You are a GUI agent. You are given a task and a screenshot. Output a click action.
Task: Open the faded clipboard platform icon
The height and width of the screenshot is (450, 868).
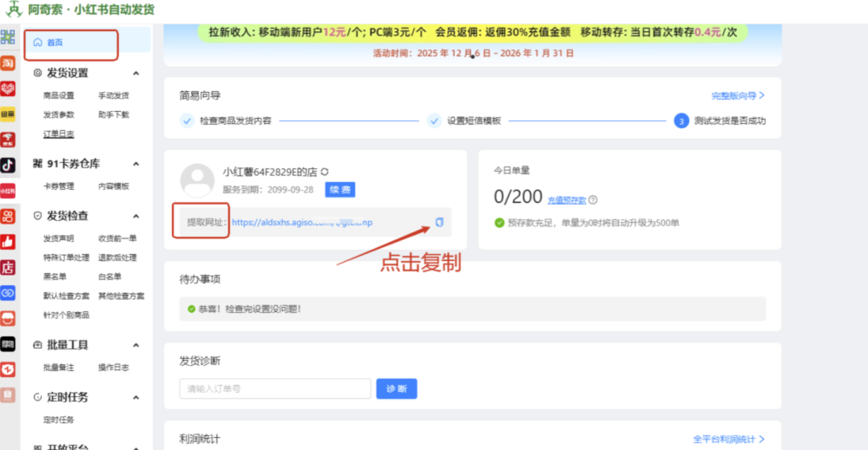click(x=8, y=395)
